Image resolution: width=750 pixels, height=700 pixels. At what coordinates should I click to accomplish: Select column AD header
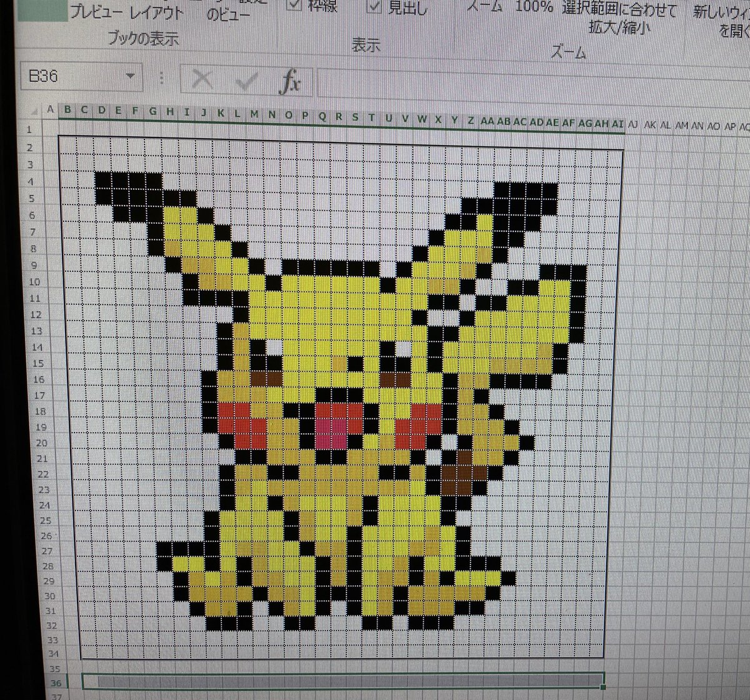536,121
